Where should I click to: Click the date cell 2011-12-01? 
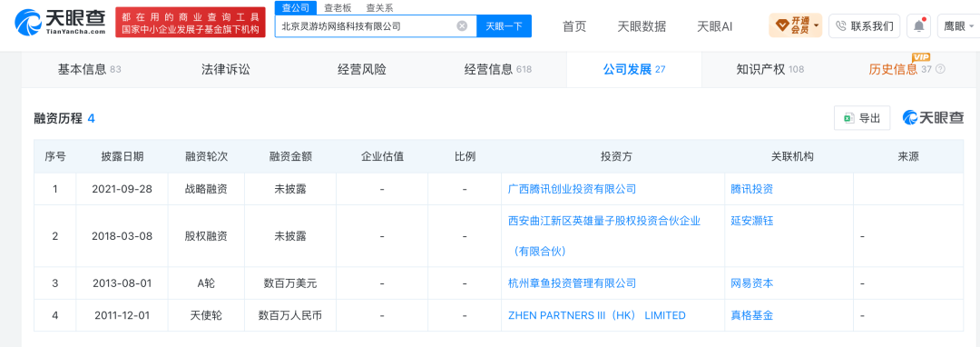[x=122, y=316]
